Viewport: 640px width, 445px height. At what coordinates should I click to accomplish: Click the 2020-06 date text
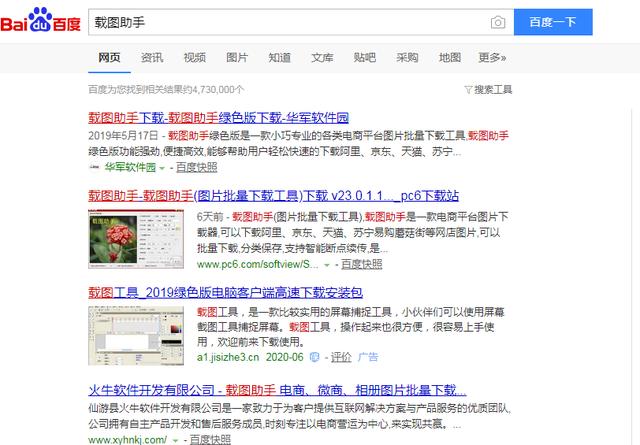285,357
